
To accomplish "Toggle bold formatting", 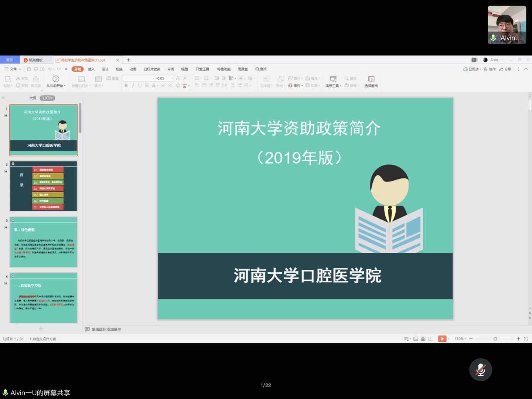I will pyautogui.click(x=126, y=85).
